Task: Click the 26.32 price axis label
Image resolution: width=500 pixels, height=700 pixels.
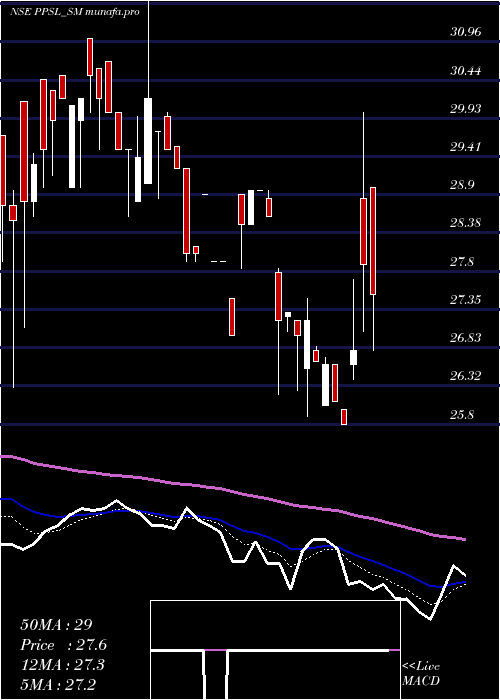Action: tap(466, 376)
